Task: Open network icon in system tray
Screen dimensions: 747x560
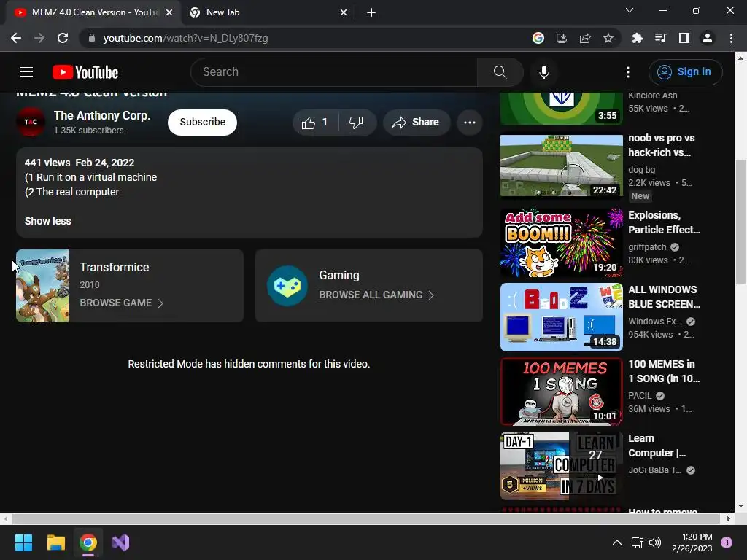Action: (638, 542)
